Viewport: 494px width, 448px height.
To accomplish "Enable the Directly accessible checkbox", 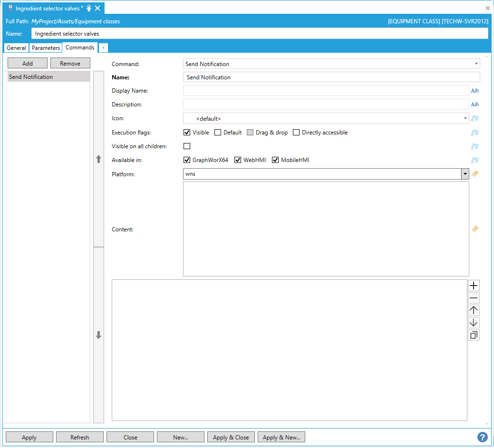I will (296, 133).
